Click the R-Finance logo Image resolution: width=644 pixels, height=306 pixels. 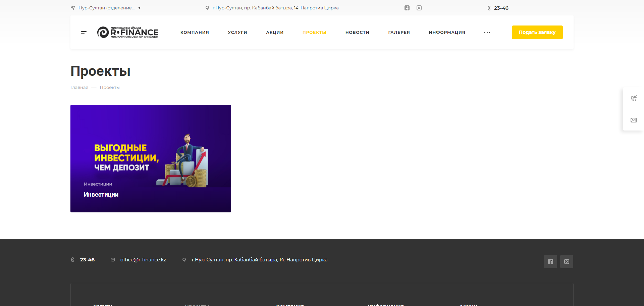tap(128, 32)
